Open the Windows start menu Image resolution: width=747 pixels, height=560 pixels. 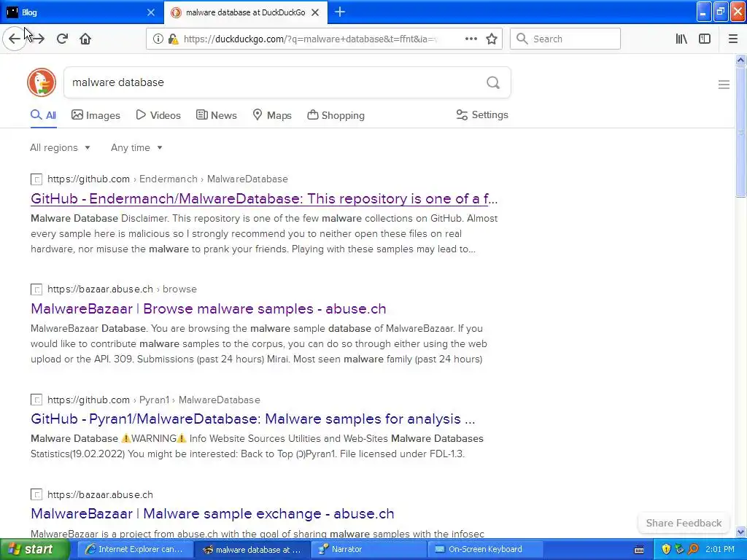(34, 549)
